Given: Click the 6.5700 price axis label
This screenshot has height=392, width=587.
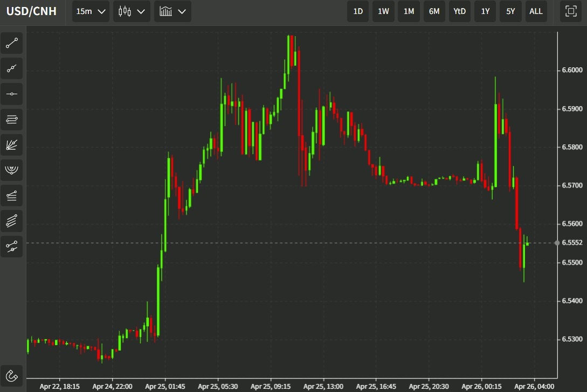Looking at the screenshot, I should coord(572,185).
